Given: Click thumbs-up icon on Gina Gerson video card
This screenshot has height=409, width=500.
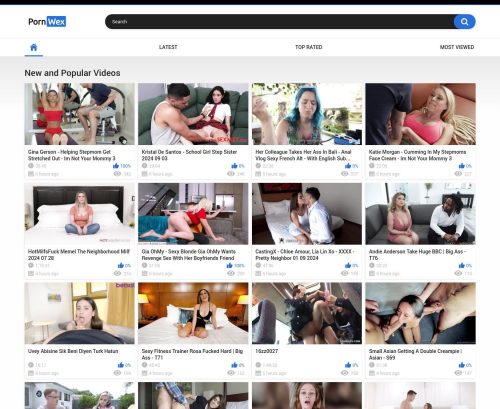Looking at the screenshot, I should pos(116,166).
